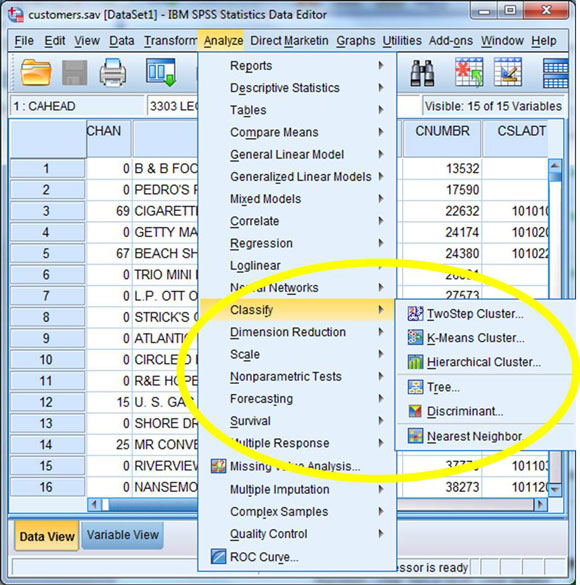This screenshot has height=585, width=580.
Task: Click cell with value 69 in row 3
Action: click(109, 211)
